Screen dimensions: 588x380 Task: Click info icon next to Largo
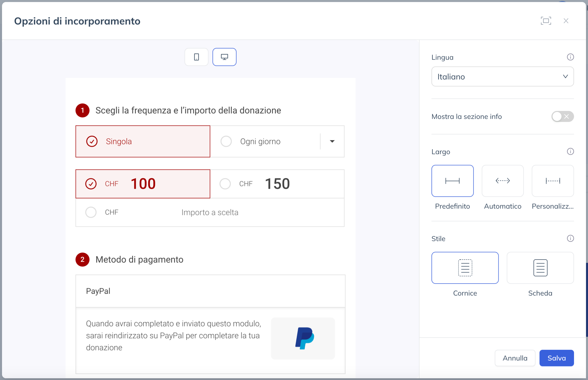point(570,152)
